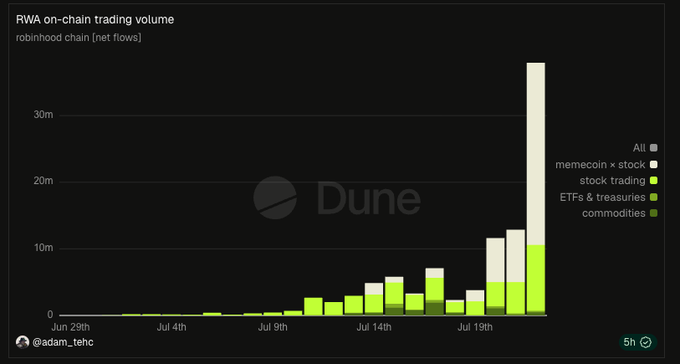Click the memecoin segment of the Jul 20th bar
Image resolution: width=680 pixels, height=364 pixels.
coord(495,260)
